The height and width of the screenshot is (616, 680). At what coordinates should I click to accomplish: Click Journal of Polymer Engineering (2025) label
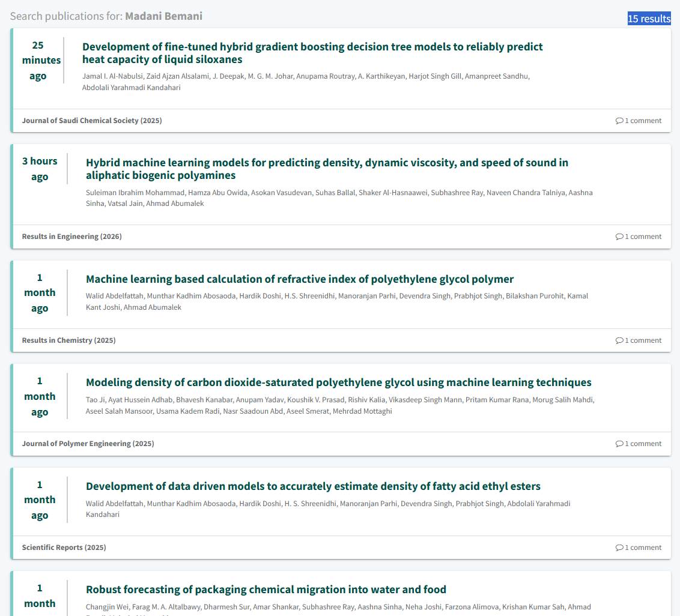pos(88,444)
